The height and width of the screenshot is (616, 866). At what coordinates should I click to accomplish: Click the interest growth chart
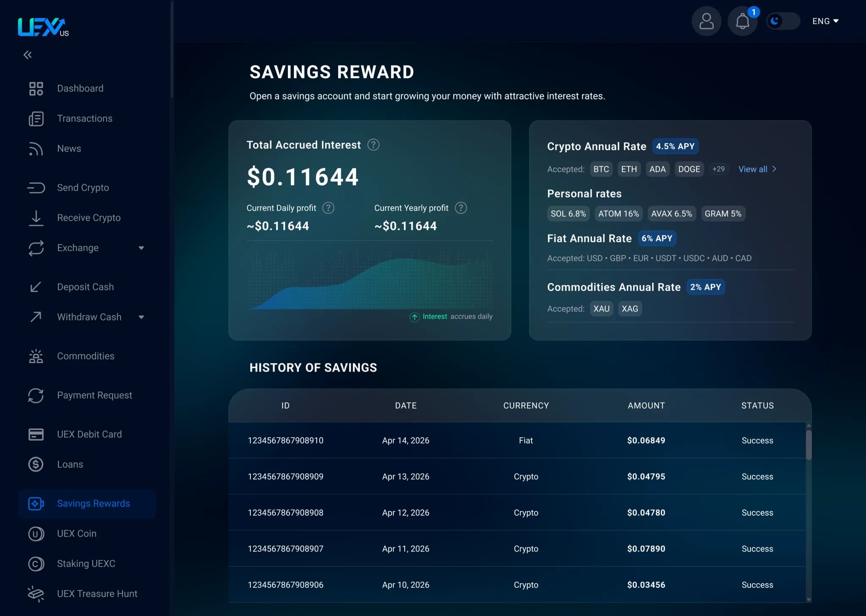coord(370,281)
